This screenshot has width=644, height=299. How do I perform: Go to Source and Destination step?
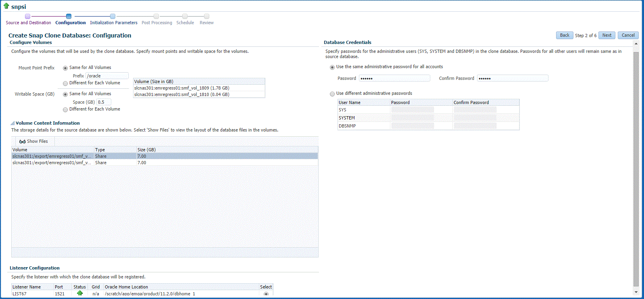pyautogui.click(x=28, y=23)
